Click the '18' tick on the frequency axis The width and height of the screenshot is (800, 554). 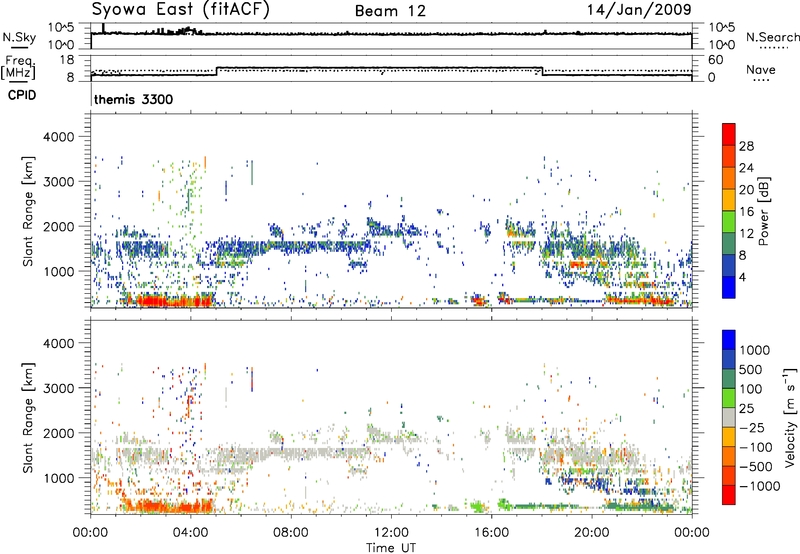(67, 60)
